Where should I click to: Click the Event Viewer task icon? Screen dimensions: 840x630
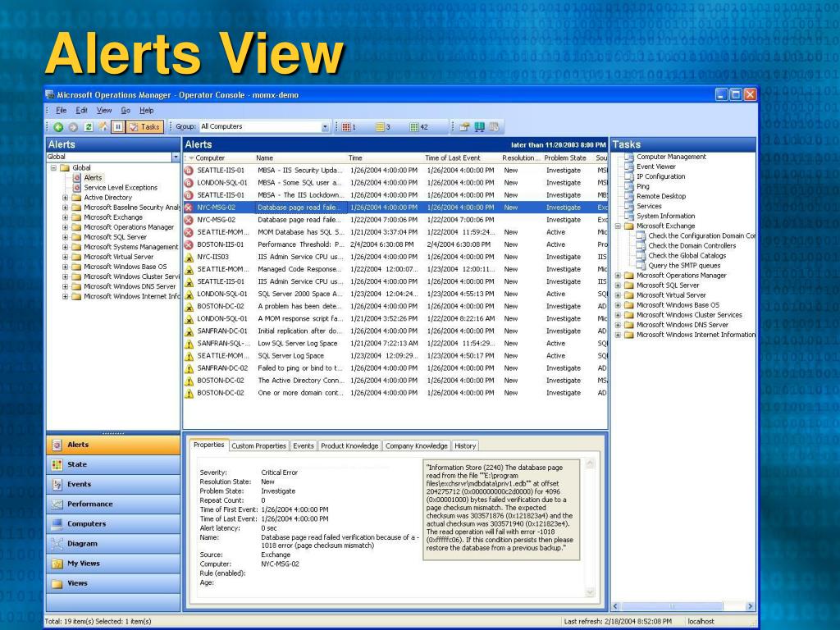(x=629, y=167)
